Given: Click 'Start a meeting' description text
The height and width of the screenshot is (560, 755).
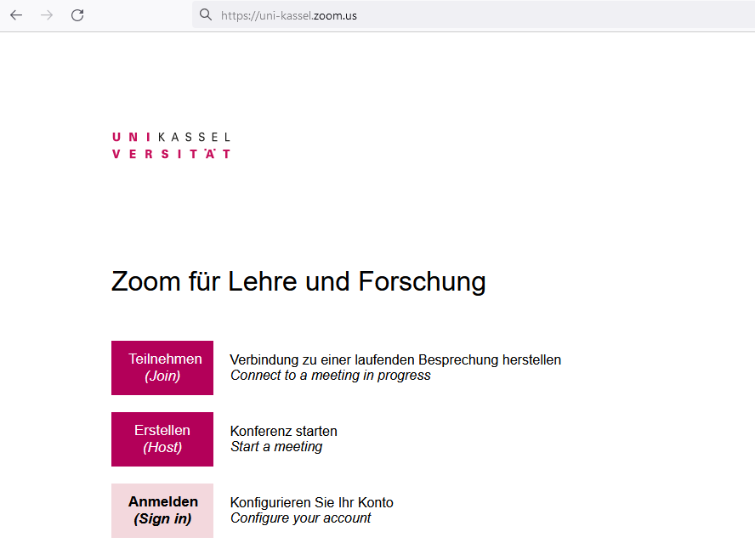Looking at the screenshot, I should pos(276,445).
